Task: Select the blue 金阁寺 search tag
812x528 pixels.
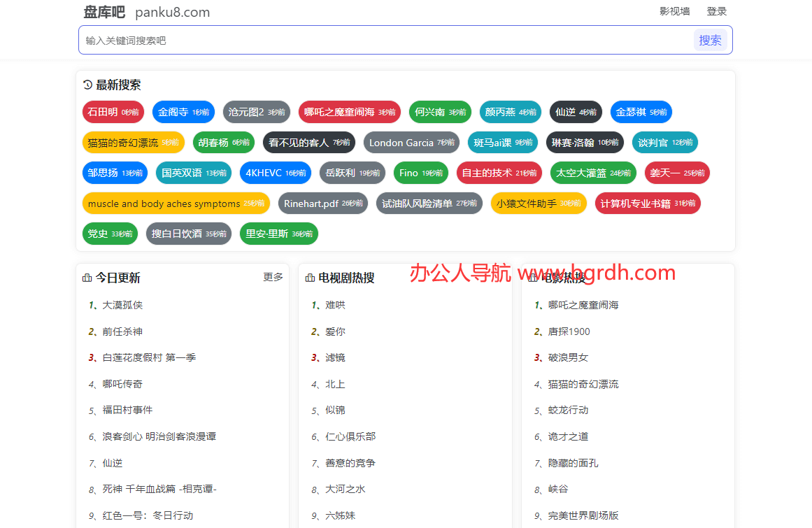Action: click(x=183, y=112)
